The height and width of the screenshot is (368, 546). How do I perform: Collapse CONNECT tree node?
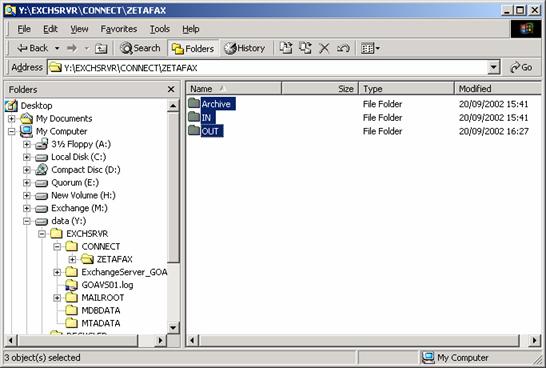(x=57, y=247)
